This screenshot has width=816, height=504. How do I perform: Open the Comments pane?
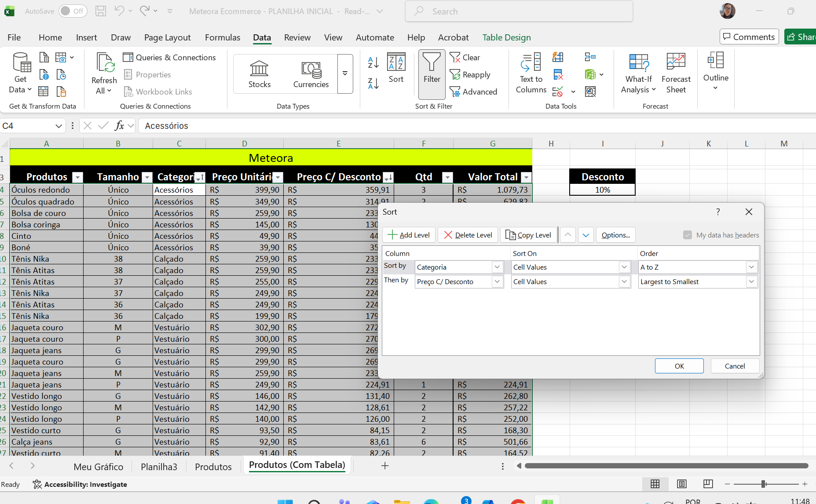pyautogui.click(x=749, y=37)
